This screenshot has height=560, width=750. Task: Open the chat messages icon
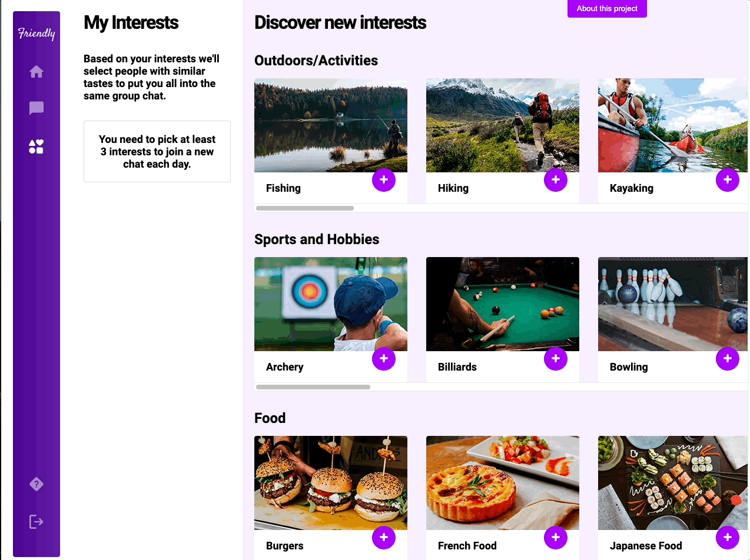36,108
